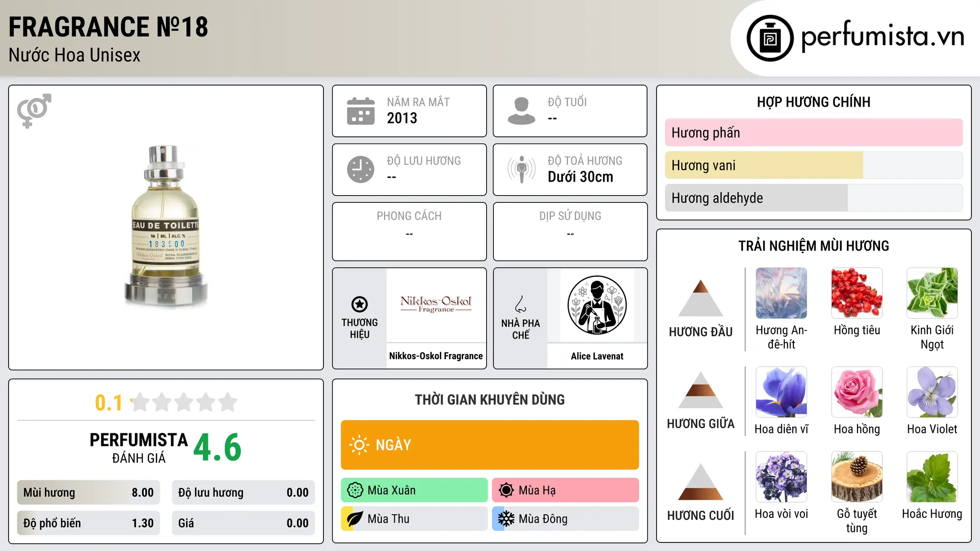Click the clock icon for Độ lưu hương
This screenshot has width=980, height=551.
pos(361,169)
